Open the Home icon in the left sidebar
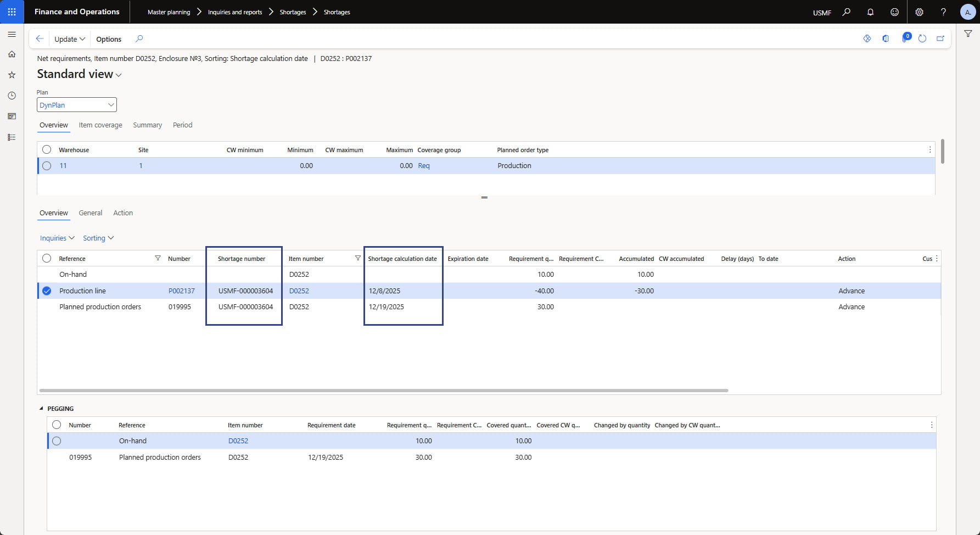980x535 pixels. pyautogui.click(x=12, y=54)
